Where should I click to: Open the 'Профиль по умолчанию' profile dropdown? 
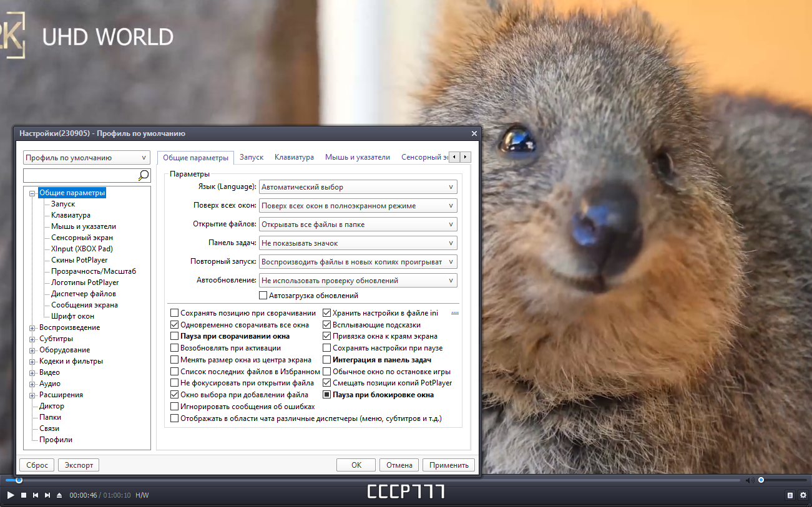87,158
